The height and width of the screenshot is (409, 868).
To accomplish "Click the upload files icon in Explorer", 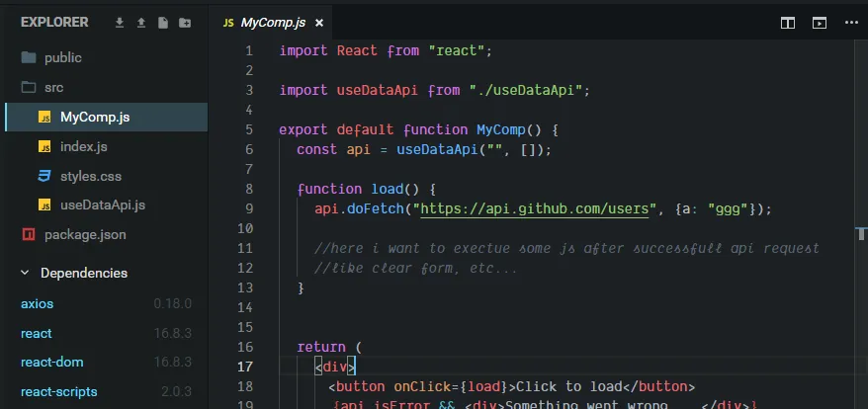I will tap(141, 23).
